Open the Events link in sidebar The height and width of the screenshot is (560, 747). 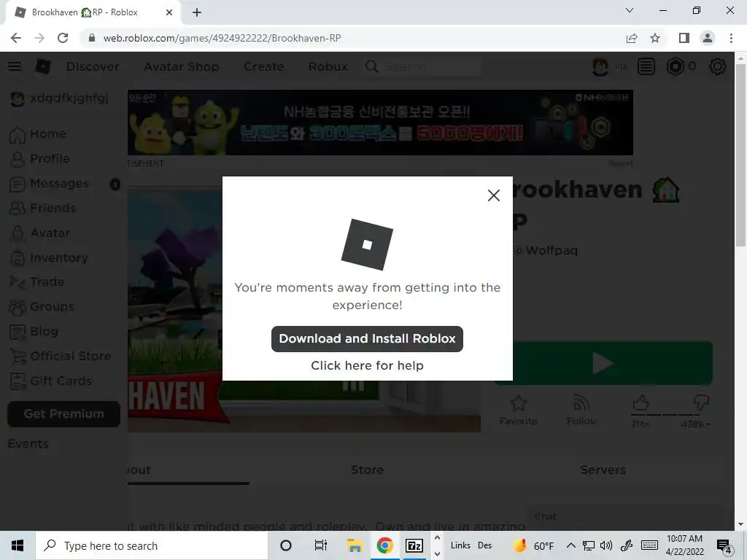click(x=28, y=444)
